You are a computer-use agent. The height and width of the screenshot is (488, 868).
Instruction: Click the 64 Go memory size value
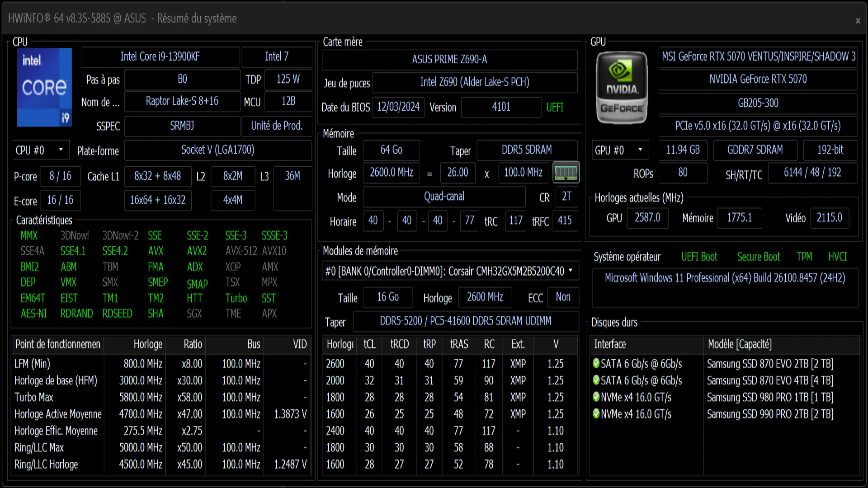coord(391,150)
